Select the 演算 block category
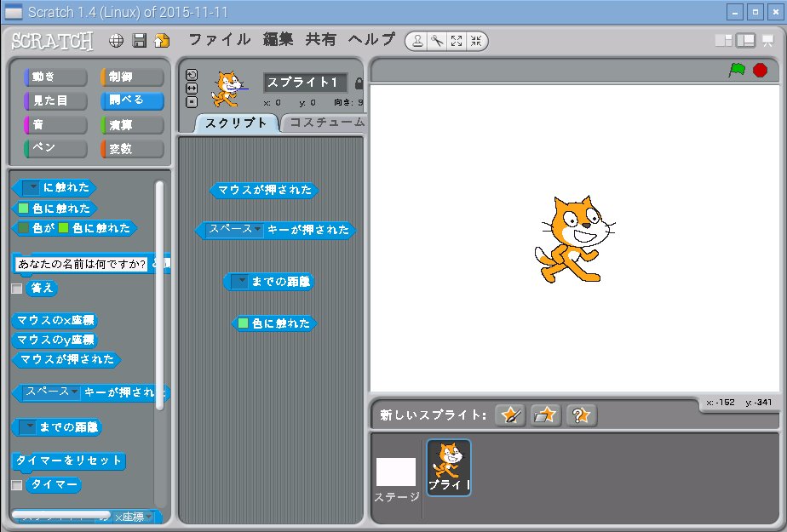This screenshot has height=532, width=787. (133, 125)
